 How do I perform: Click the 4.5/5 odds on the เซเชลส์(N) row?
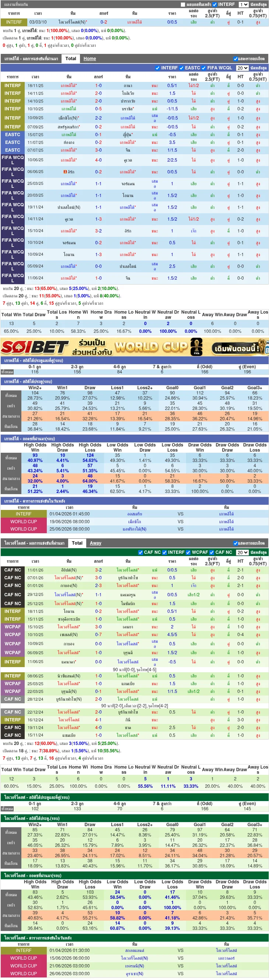(172, 635)
